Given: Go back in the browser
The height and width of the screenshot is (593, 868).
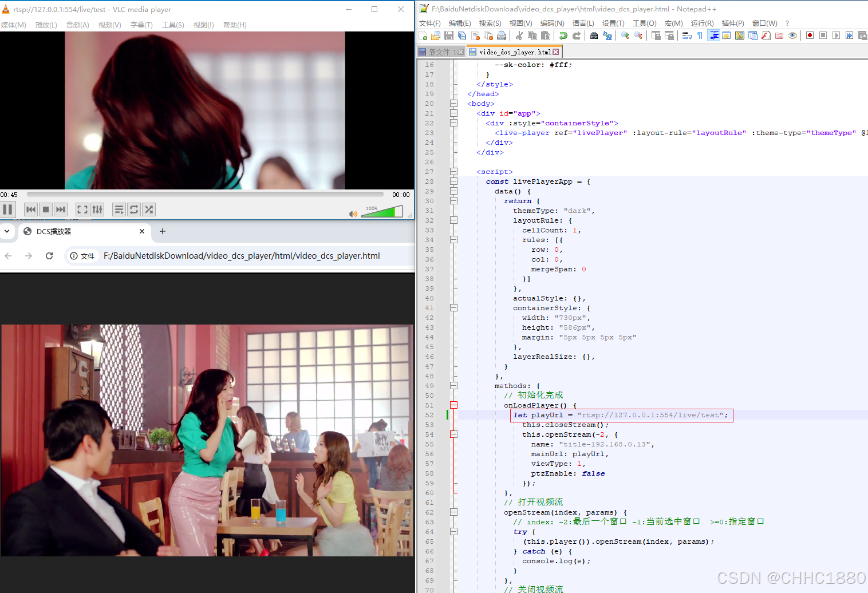Looking at the screenshot, I should pos(8,256).
